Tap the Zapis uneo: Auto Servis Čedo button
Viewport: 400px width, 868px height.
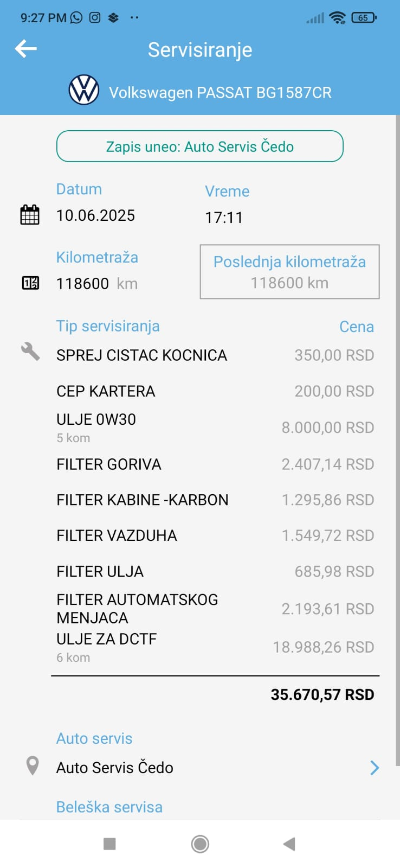[199, 146]
